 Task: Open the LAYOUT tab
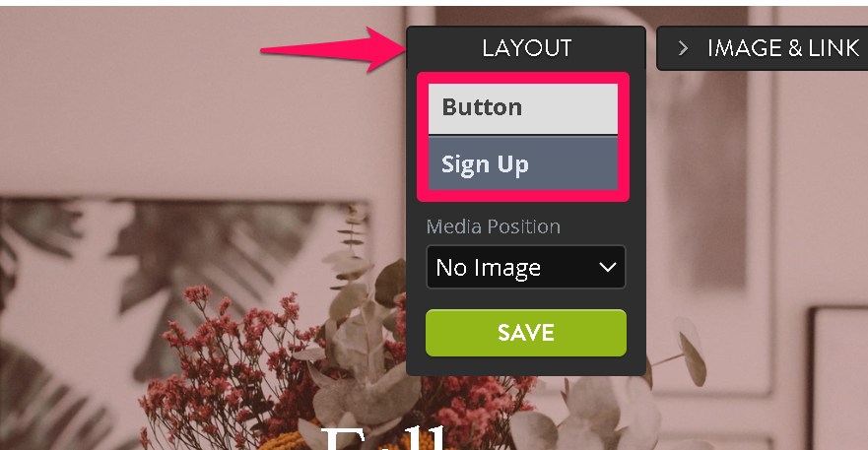526,48
